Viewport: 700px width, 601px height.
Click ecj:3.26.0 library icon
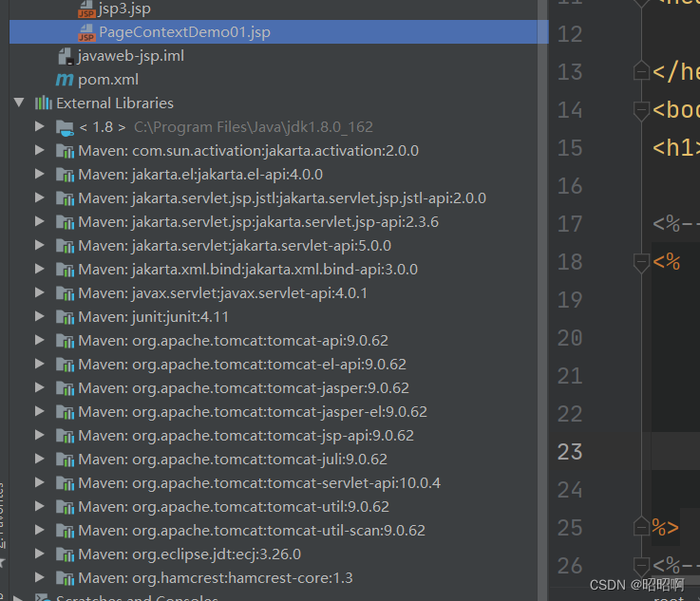[66, 554]
